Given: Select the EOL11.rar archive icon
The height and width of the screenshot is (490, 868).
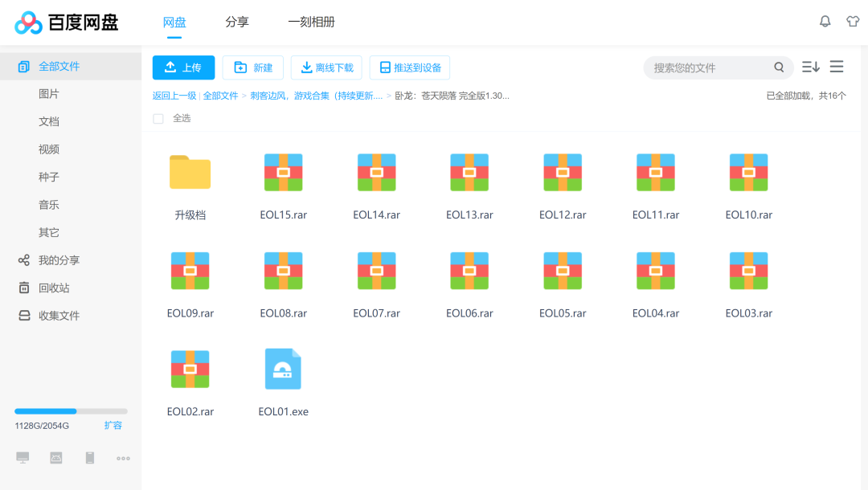Looking at the screenshot, I should tap(656, 172).
